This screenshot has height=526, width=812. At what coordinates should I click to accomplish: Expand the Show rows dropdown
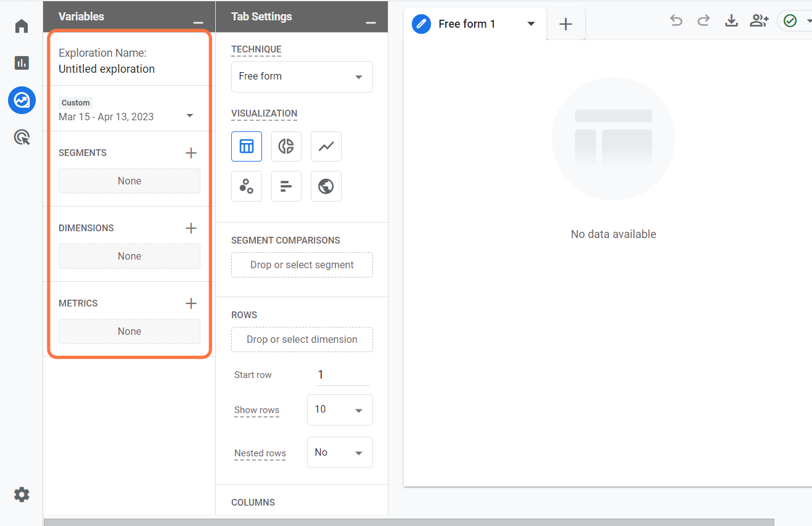(340, 410)
